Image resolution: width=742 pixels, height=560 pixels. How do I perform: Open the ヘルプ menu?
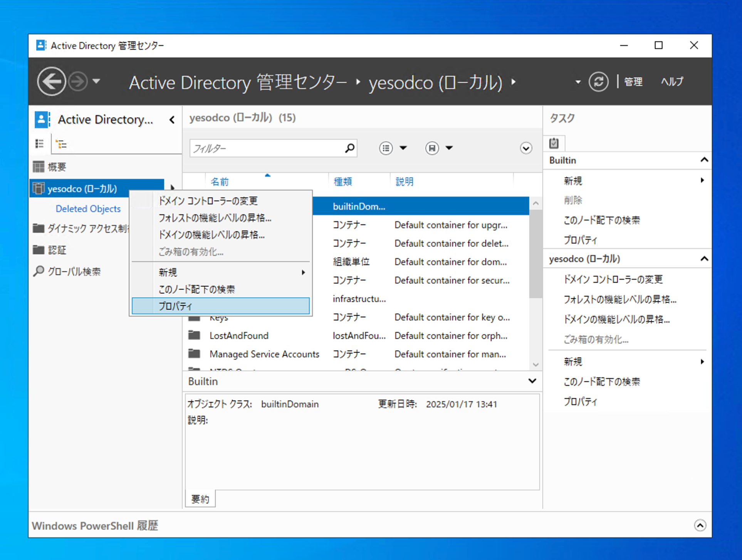672,82
